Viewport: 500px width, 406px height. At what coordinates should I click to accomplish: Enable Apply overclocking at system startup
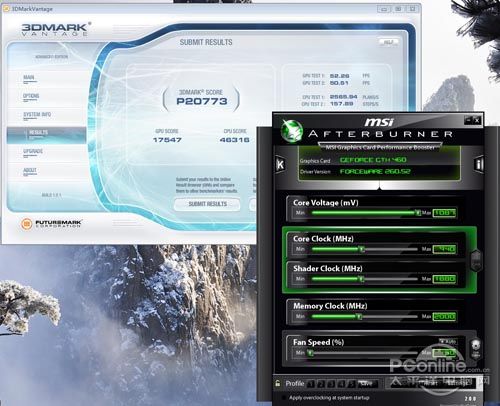point(284,398)
